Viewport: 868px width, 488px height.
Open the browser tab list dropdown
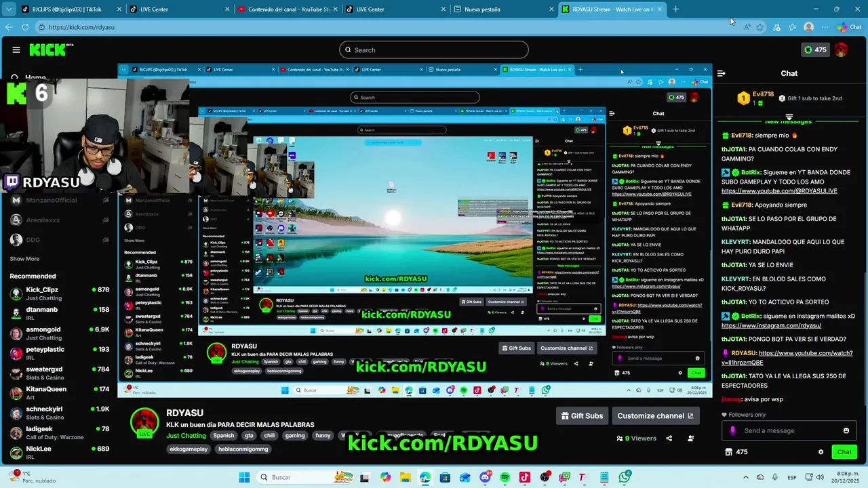(x=9, y=9)
